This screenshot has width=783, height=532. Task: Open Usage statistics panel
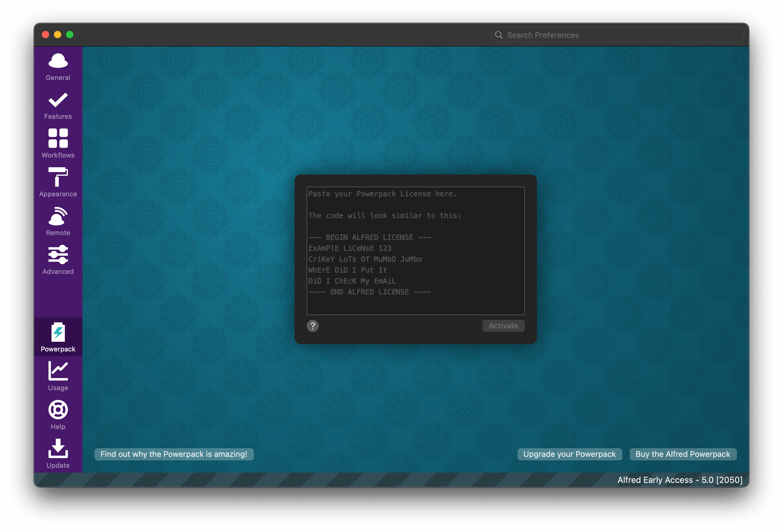tap(58, 377)
